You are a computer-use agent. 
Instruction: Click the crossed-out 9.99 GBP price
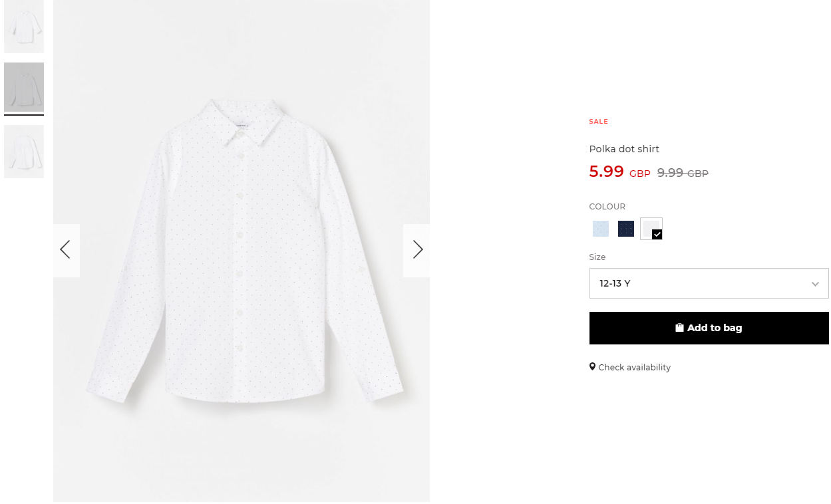pyautogui.click(x=683, y=173)
